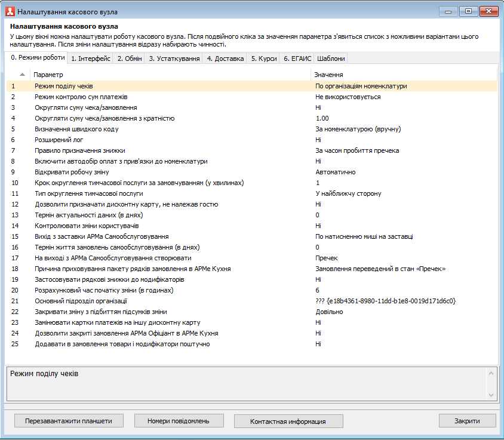Click the Закрити button
Screen dimensions: 504x440
tap(467, 421)
